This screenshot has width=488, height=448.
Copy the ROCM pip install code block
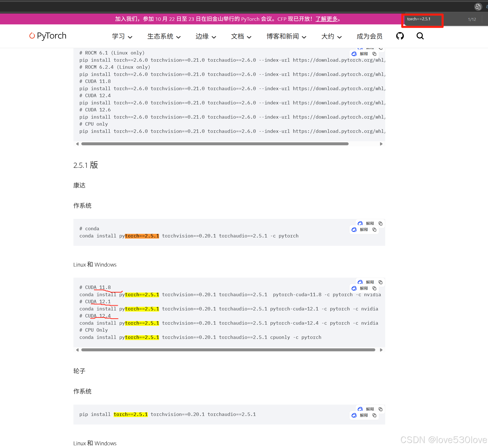374,54
